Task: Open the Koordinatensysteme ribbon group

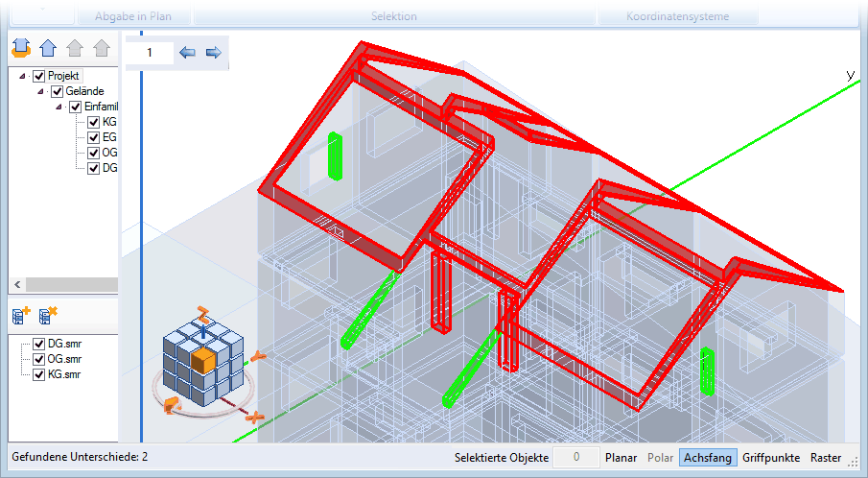Action: (677, 16)
